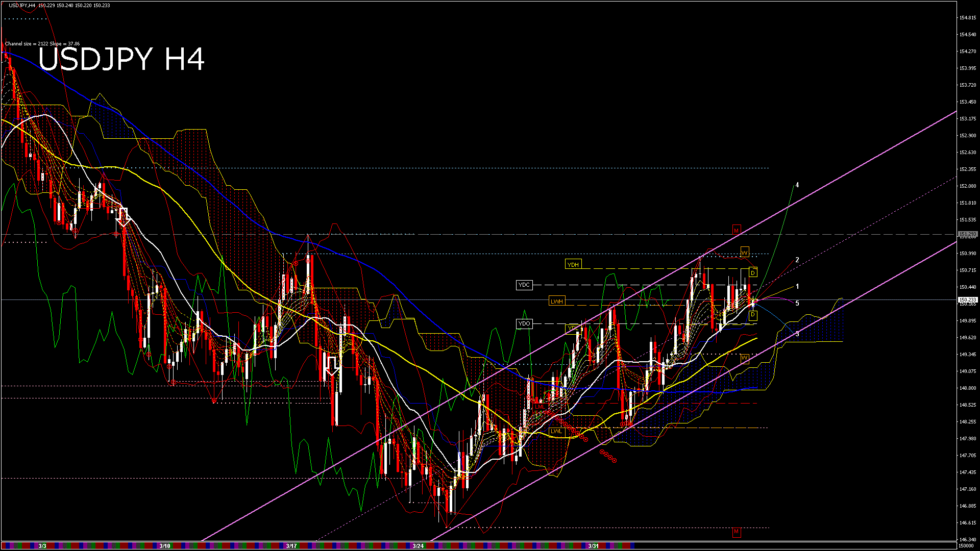Click projection label 1 on yellow line
Viewport: 980px width, 551px height.
pyautogui.click(x=797, y=287)
